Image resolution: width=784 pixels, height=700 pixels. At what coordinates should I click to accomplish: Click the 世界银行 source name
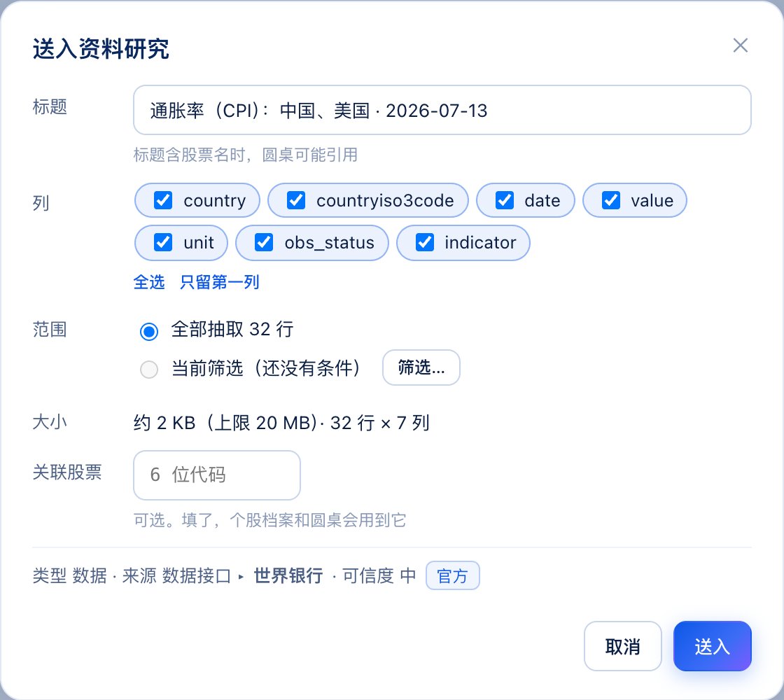coord(288,575)
